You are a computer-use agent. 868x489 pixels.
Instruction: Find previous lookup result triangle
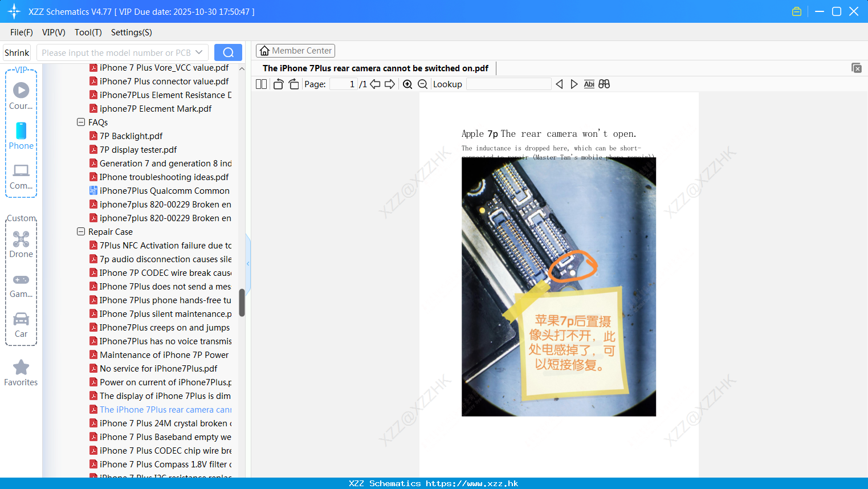559,84
